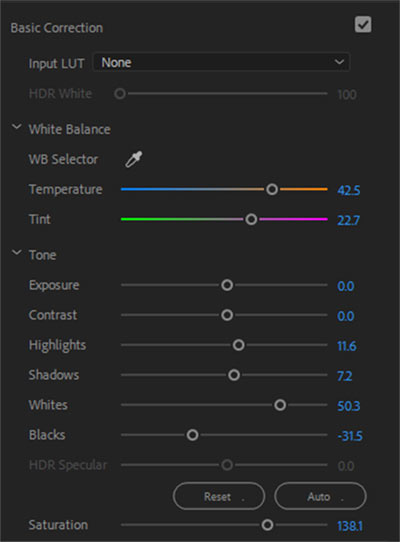Image resolution: width=400 pixels, height=542 pixels.
Task: Click the Saturation slider knob
Action: tap(267, 525)
